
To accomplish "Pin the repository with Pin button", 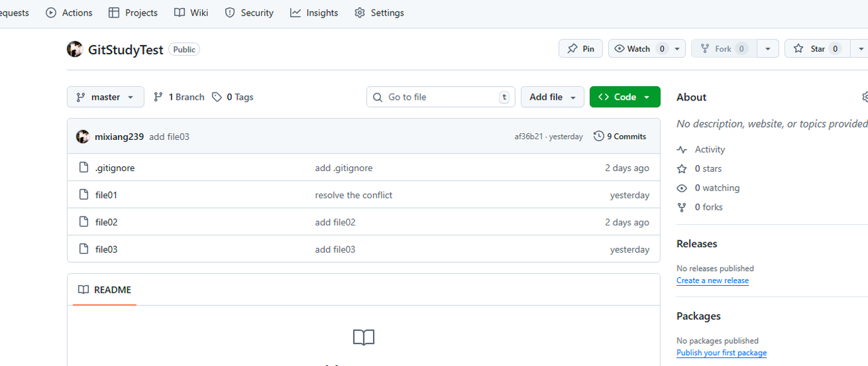I will click(x=580, y=49).
